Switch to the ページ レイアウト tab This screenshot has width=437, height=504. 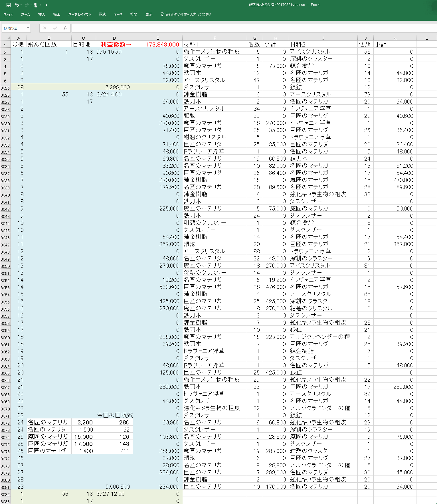coord(79,14)
